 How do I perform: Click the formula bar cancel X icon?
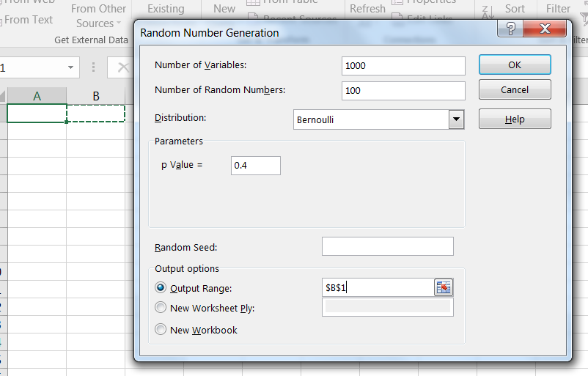[122, 67]
